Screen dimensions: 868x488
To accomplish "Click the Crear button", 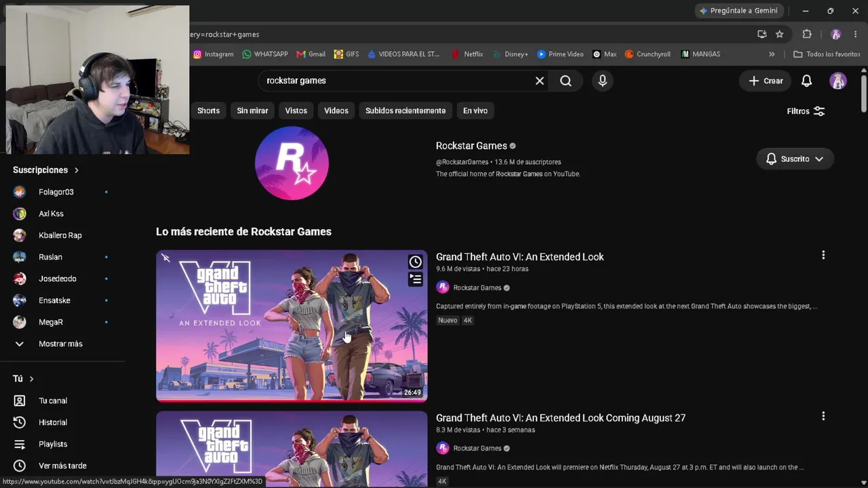I will (x=766, y=81).
